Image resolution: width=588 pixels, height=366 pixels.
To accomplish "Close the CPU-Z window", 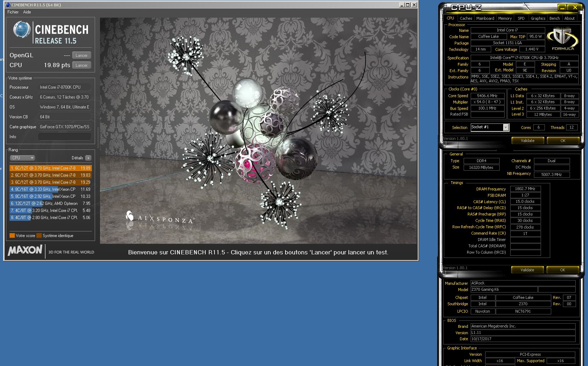I will click(575, 7).
